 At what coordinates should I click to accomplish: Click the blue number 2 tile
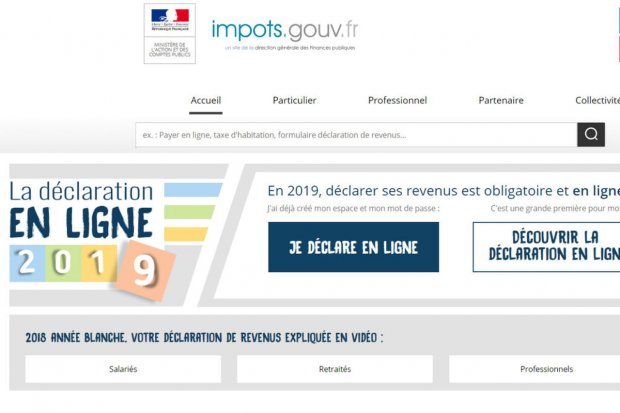[x=27, y=263]
